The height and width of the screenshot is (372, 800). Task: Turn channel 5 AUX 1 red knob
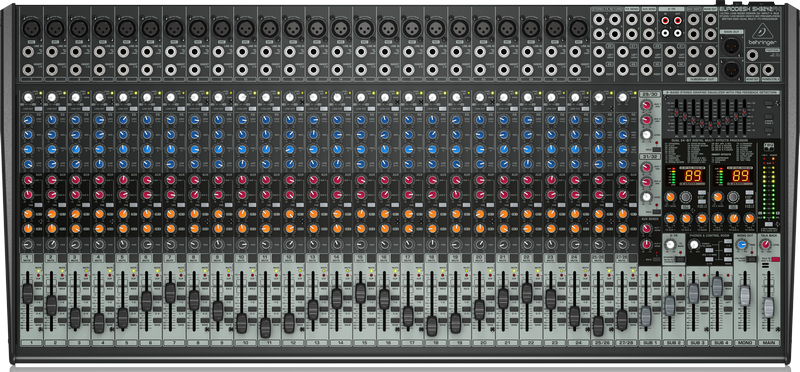[x=123, y=180]
